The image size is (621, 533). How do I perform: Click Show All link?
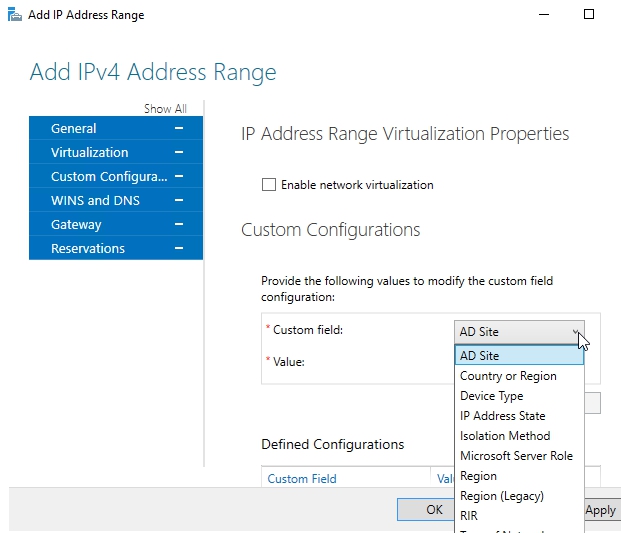tap(165, 109)
